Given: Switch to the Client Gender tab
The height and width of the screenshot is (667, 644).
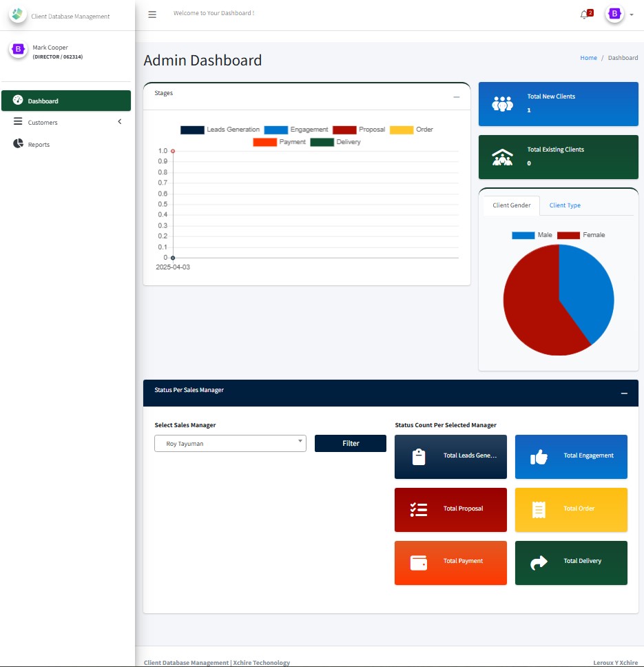Looking at the screenshot, I should (512, 205).
